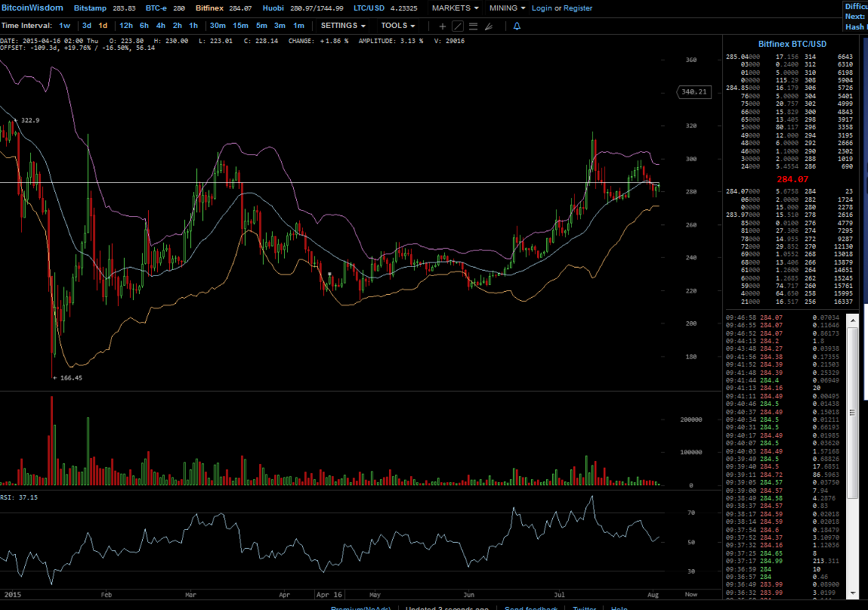Click the Bitfinex BTC/USD panel title
Screen dimensions: 868x610
click(x=792, y=45)
